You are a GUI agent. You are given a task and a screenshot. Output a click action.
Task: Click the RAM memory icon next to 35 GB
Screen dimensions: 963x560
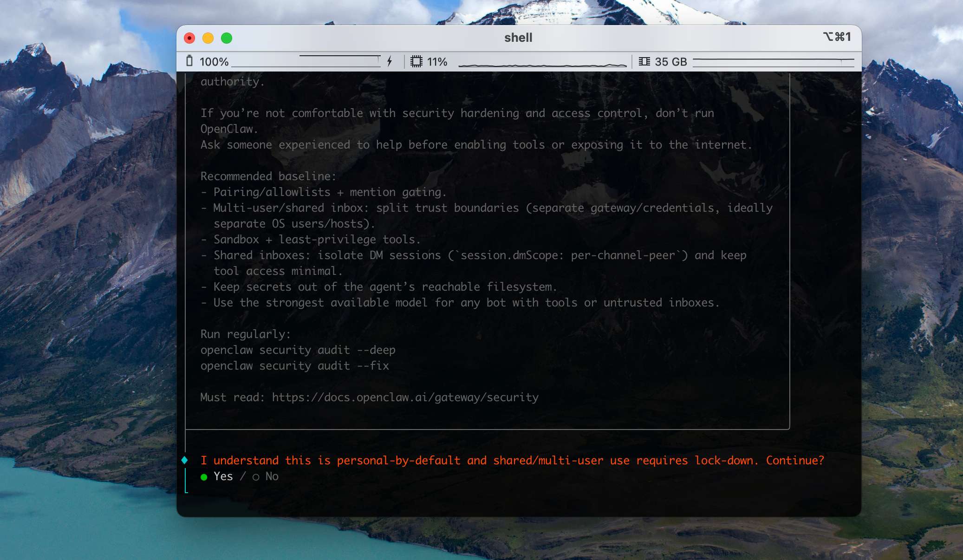click(x=644, y=61)
